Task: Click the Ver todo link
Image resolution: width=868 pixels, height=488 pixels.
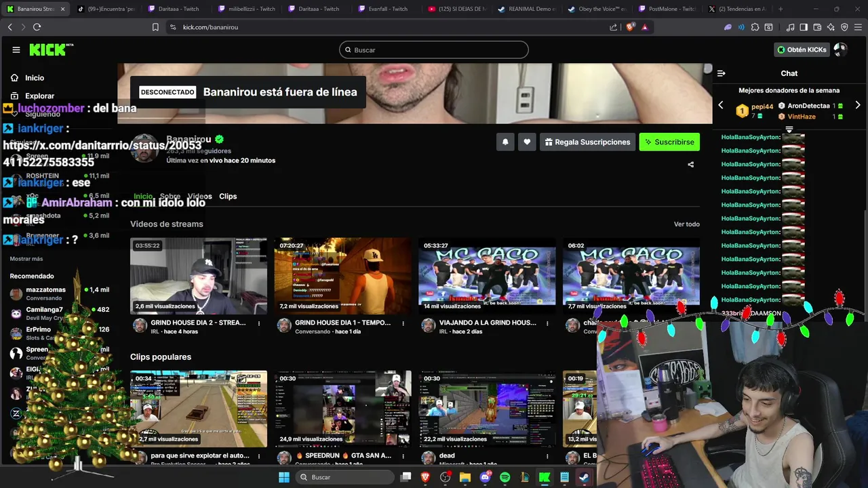Action: click(x=687, y=224)
